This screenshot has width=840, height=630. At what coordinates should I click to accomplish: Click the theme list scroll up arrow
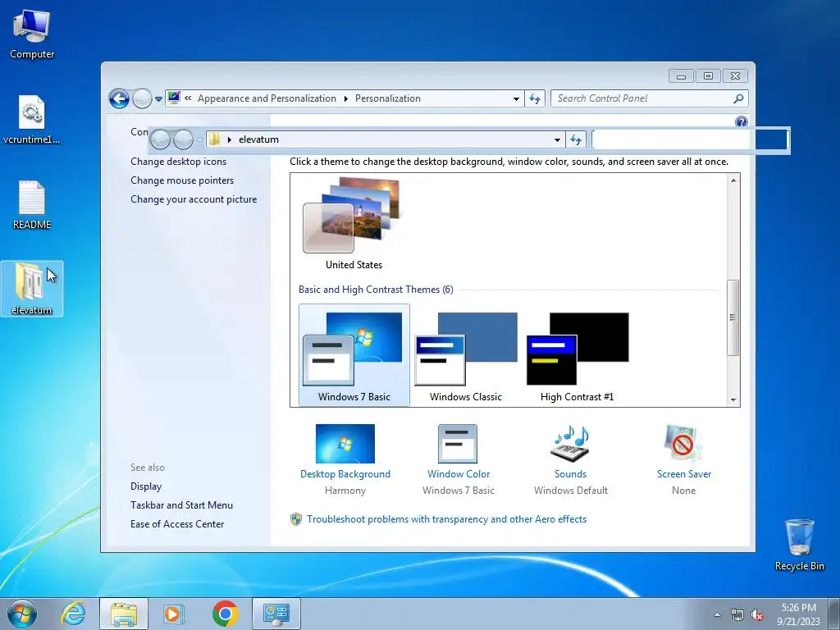click(733, 180)
